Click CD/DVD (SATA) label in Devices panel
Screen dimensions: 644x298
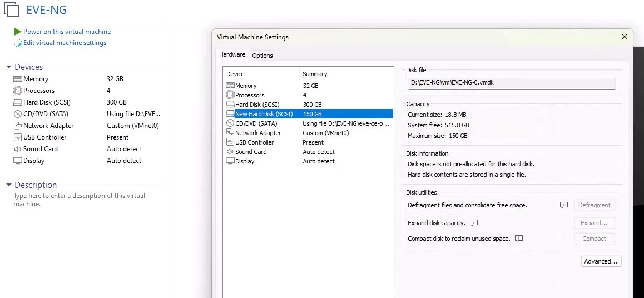[46, 114]
